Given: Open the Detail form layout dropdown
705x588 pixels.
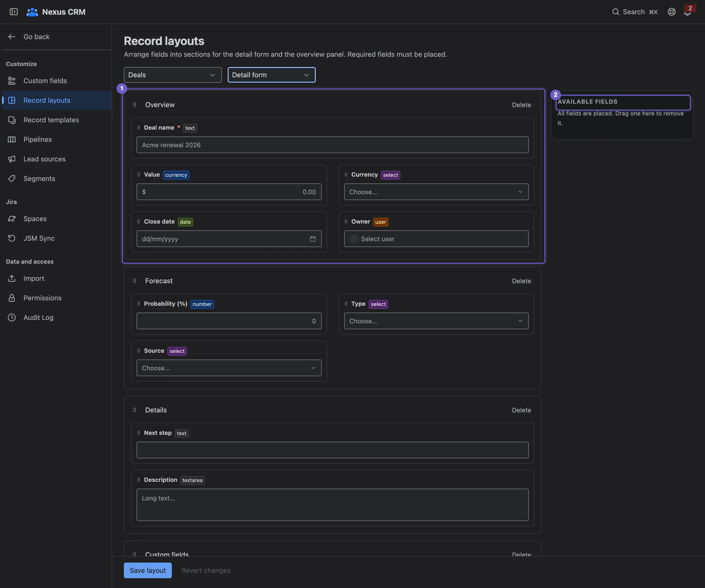Looking at the screenshot, I should coord(271,75).
